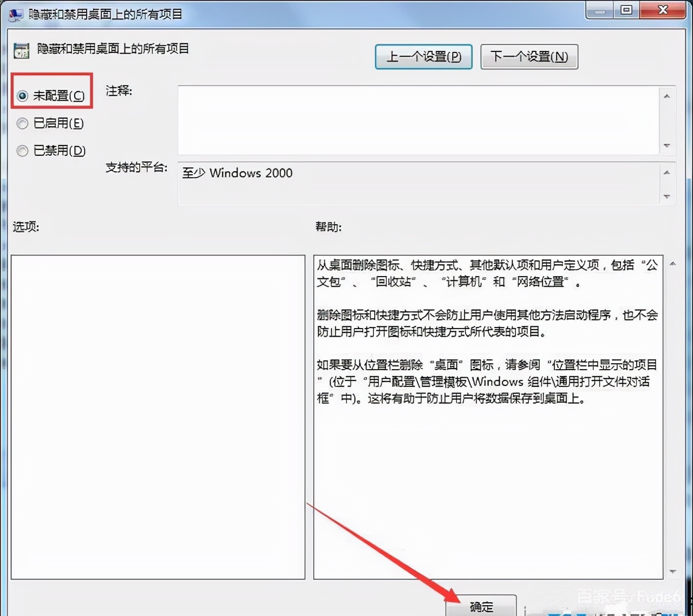Select the 未配置 radio button

pyautogui.click(x=22, y=96)
